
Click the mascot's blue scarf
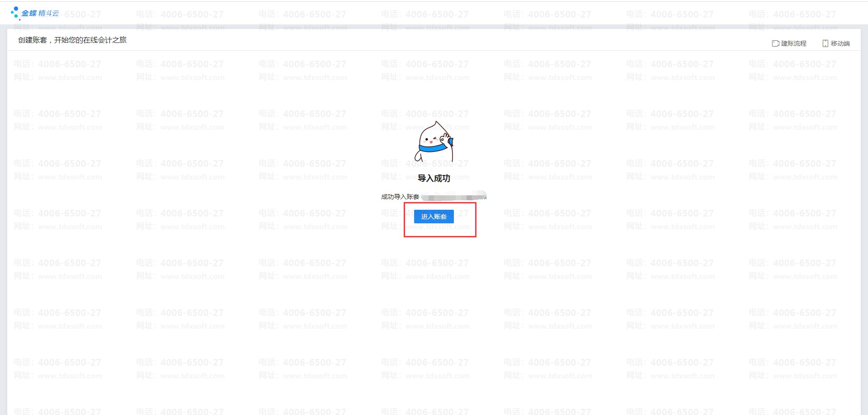432,148
